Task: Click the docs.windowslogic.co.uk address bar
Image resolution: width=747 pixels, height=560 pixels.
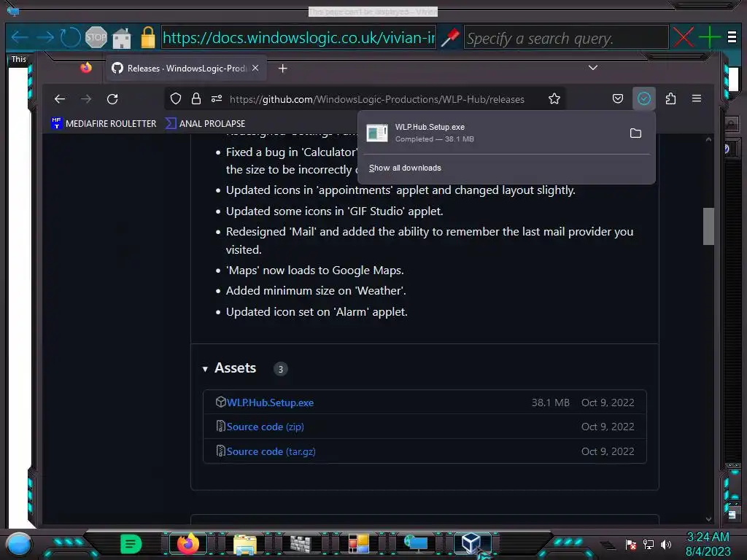Action: pos(298,38)
